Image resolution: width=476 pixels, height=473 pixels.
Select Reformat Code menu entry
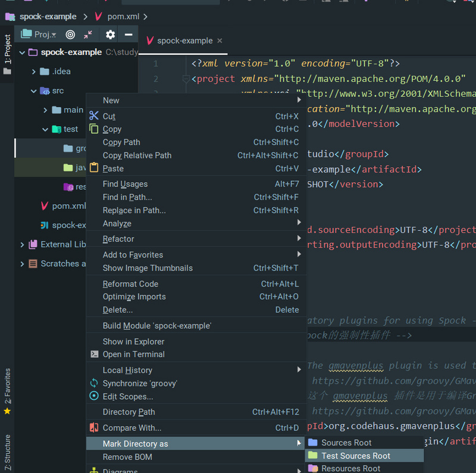pos(130,284)
